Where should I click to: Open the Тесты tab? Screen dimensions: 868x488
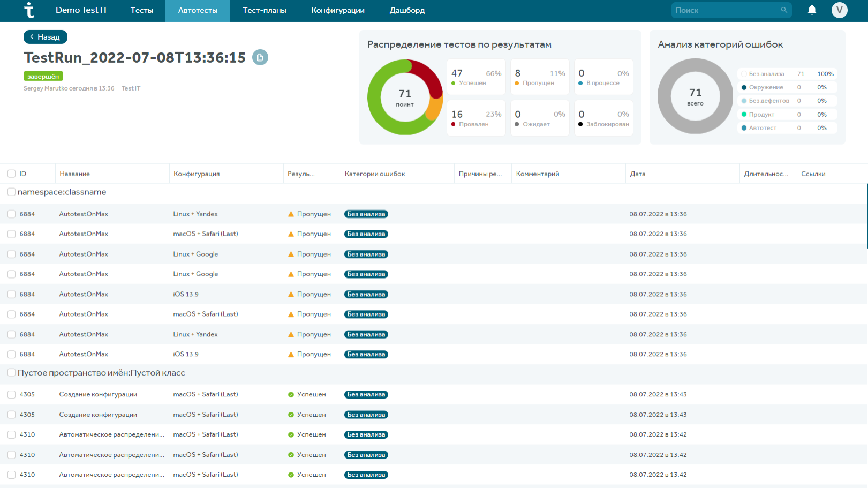(142, 11)
